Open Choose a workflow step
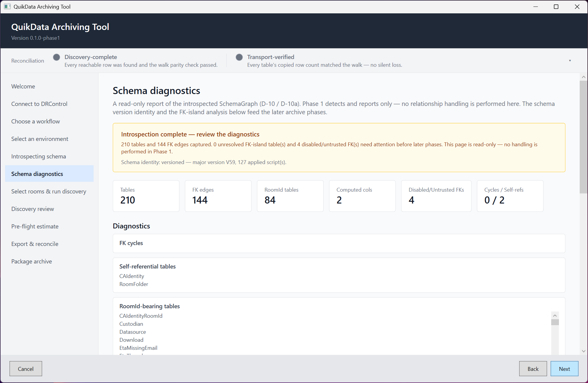Viewport: 588px width, 383px height. [x=49, y=121]
